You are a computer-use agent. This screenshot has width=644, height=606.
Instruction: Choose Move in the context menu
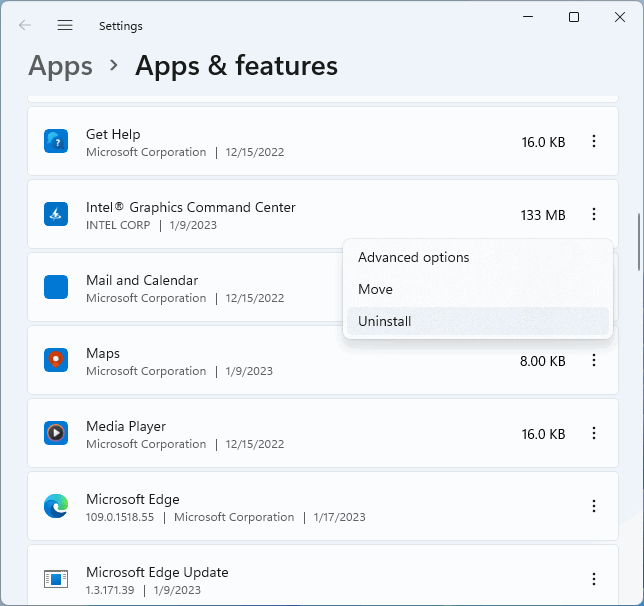click(375, 289)
